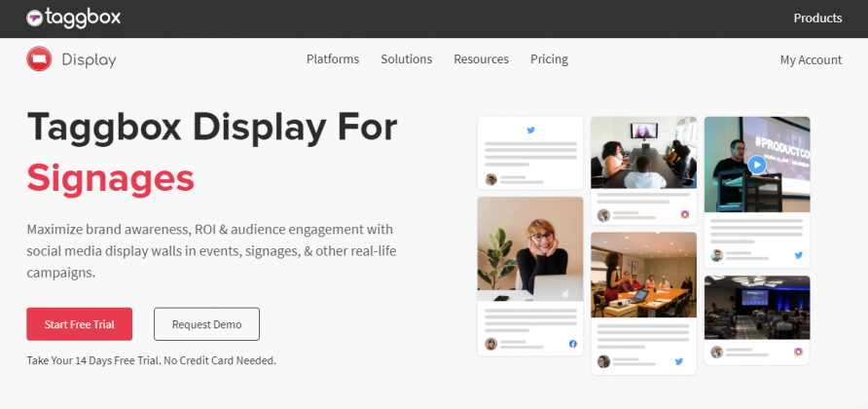Image resolution: width=868 pixels, height=409 pixels.
Task: Go to the Pricing page
Action: click(x=549, y=58)
